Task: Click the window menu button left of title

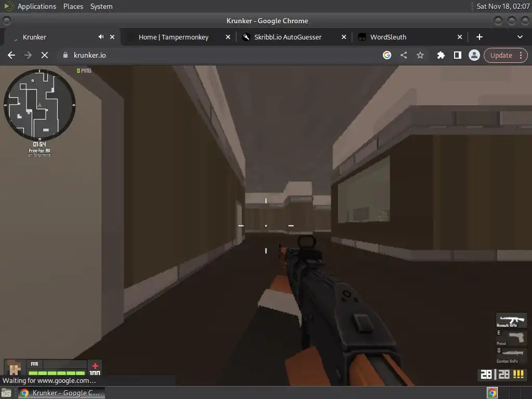Action: [x=6, y=21]
